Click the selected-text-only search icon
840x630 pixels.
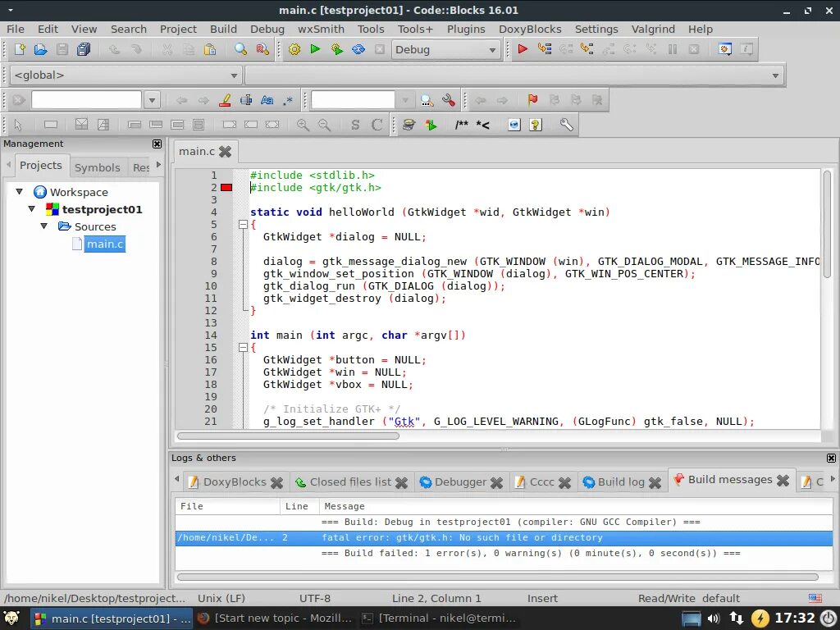point(246,100)
